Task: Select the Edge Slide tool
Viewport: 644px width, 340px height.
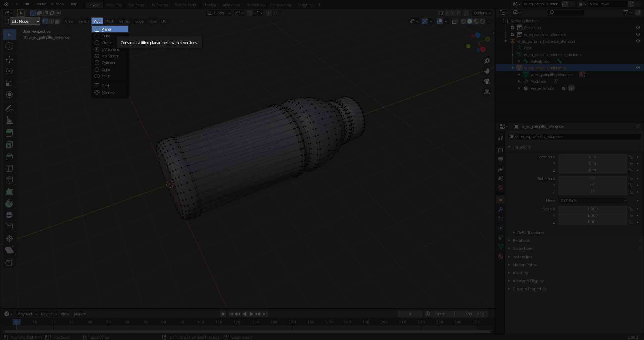Action: pyautogui.click(x=9, y=227)
